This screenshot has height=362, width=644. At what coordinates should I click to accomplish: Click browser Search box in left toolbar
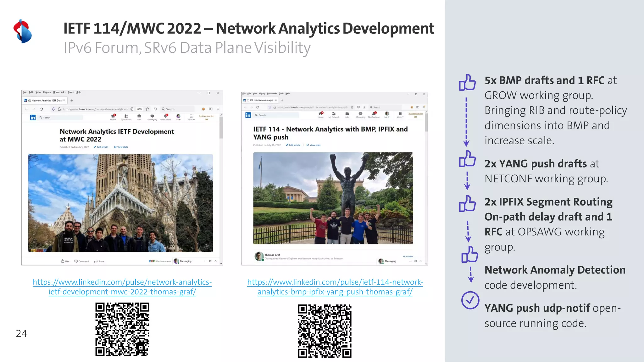coord(177,109)
